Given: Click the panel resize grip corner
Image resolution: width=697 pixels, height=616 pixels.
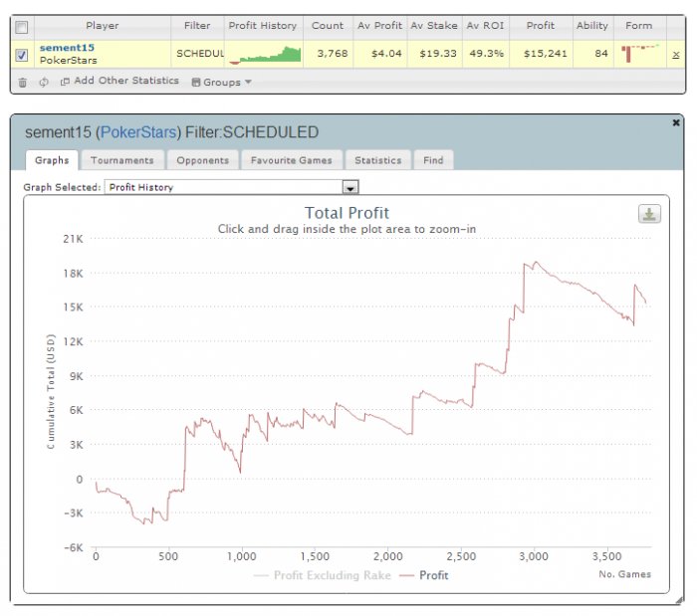Looking at the screenshot, I should pos(680,600).
